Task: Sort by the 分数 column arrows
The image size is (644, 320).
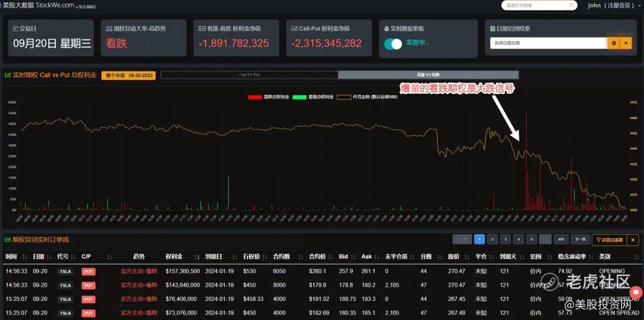Action: pyautogui.click(x=441, y=257)
